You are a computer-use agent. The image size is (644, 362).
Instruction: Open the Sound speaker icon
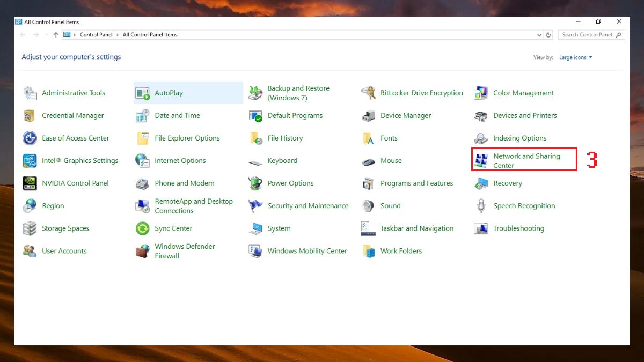[368, 205]
